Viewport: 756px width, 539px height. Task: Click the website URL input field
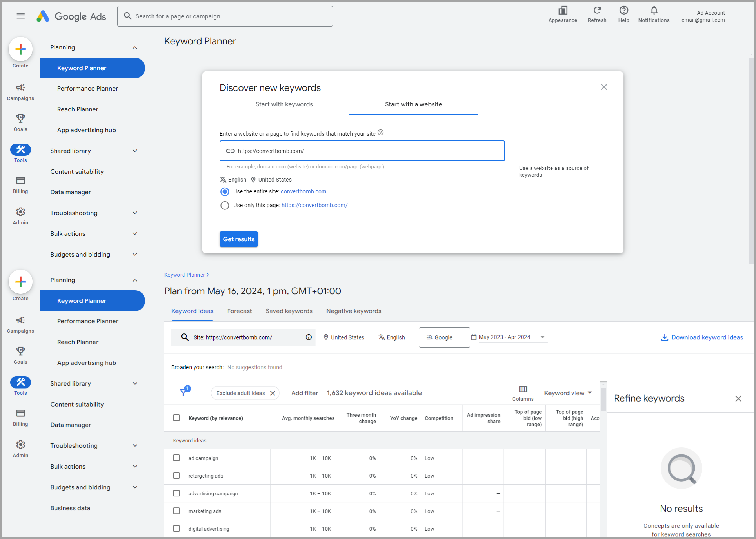(x=362, y=151)
